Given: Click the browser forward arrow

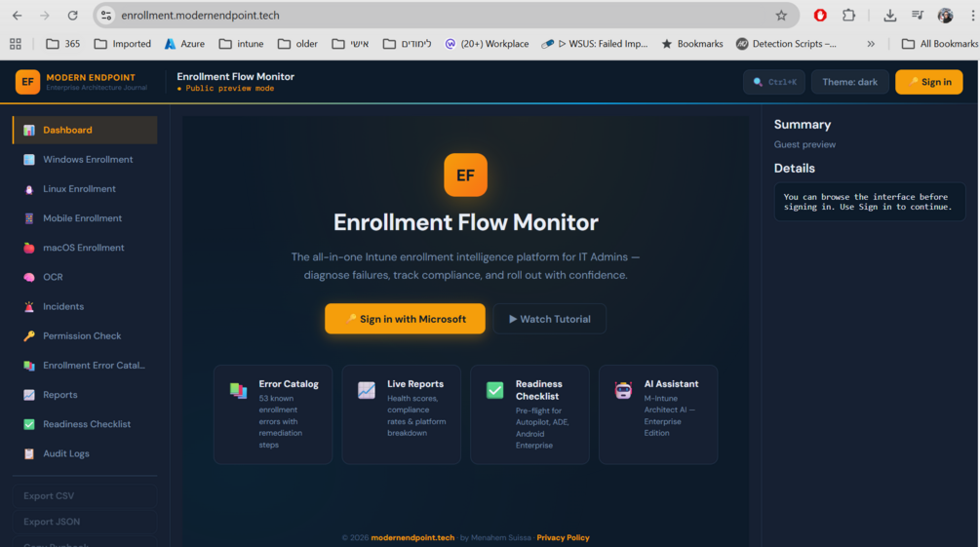Looking at the screenshot, I should click(45, 16).
